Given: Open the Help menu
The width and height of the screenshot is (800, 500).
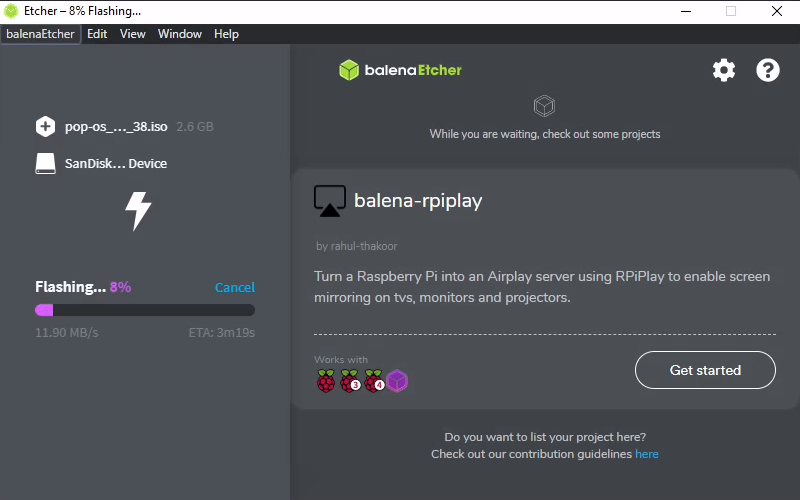Looking at the screenshot, I should 227,34.
